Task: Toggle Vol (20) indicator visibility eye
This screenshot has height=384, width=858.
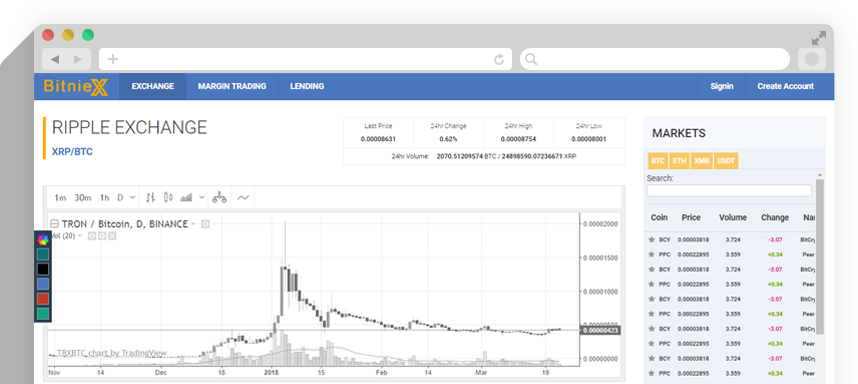Action: pyautogui.click(x=92, y=236)
